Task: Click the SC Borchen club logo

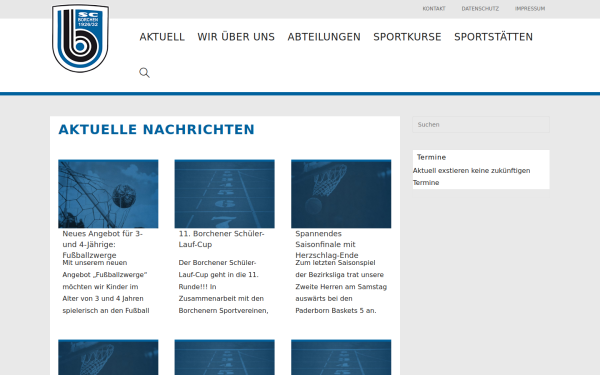Action: tap(80, 38)
